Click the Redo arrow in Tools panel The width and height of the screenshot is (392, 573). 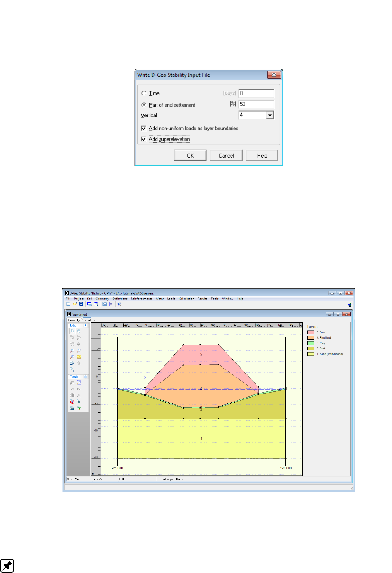coord(78,389)
